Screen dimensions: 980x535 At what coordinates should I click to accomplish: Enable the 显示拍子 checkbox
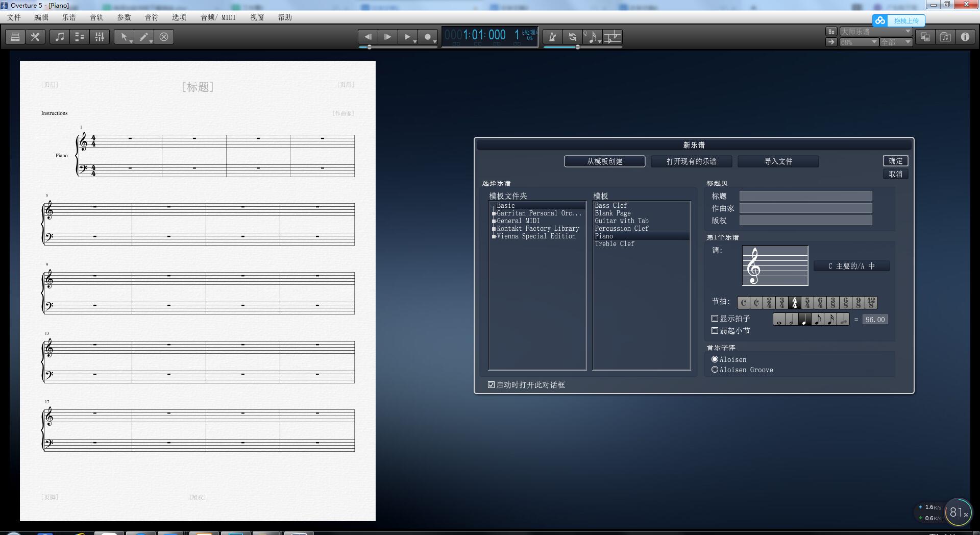715,318
